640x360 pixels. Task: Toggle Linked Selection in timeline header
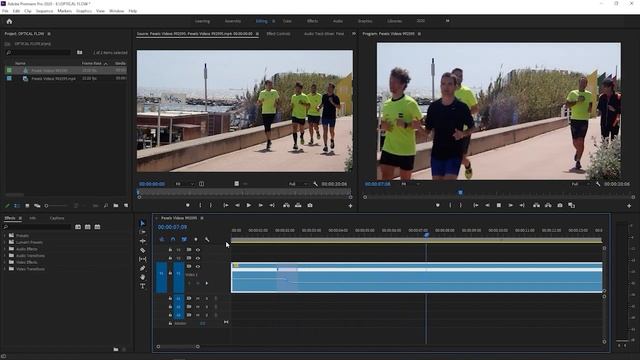pyautogui.click(x=184, y=240)
